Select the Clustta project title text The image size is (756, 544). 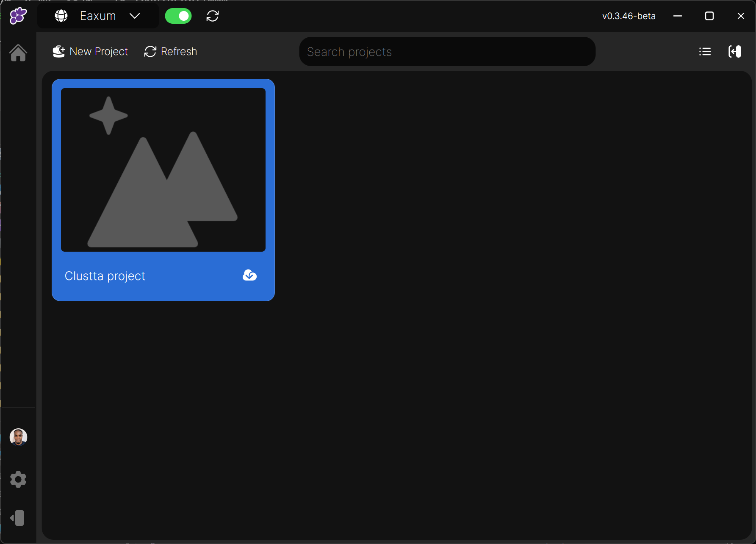[105, 276]
